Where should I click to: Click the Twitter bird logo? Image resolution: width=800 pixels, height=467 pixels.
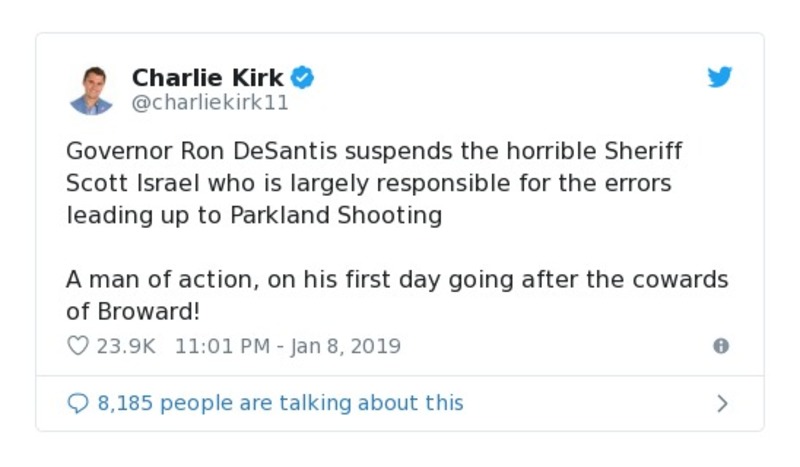pos(720,77)
